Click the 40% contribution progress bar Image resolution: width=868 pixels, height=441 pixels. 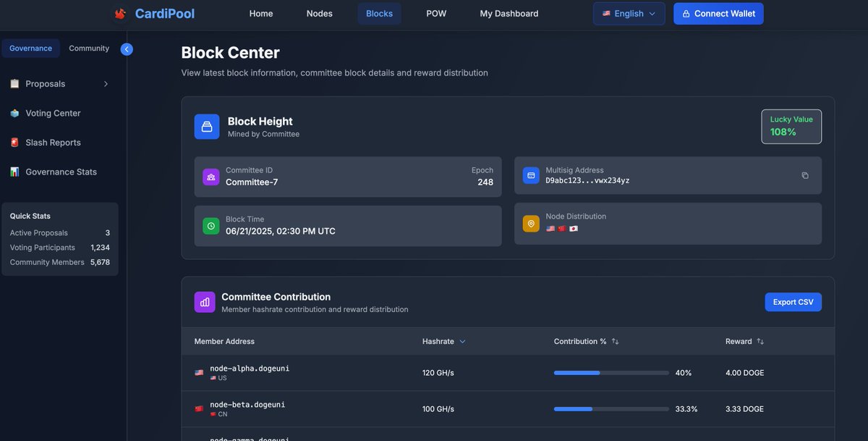pyautogui.click(x=611, y=373)
